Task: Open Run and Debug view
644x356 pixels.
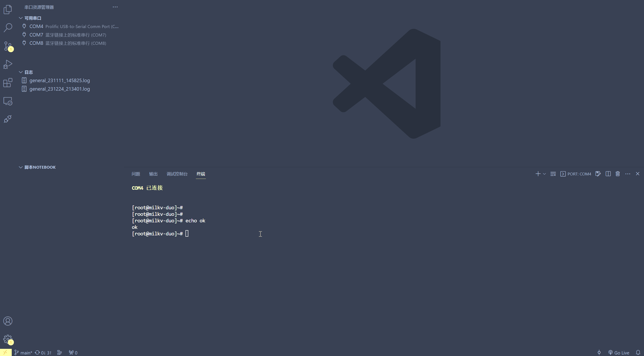Action: [8, 65]
